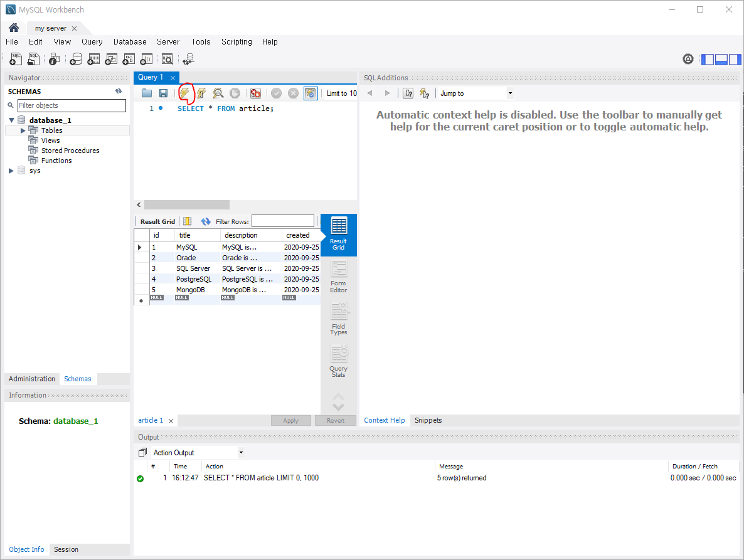Screen dimensions: 744x560
Task: Open a script file in the query editor
Action: (147, 93)
